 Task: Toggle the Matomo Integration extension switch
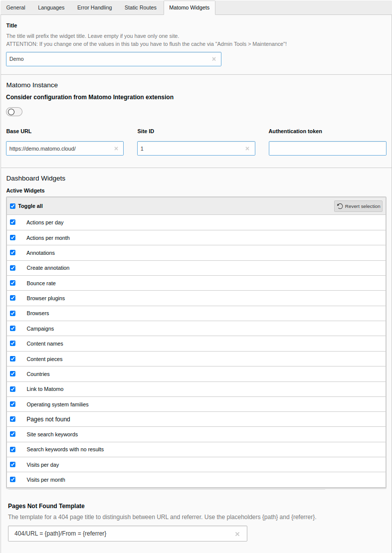click(x=14, y=112)
